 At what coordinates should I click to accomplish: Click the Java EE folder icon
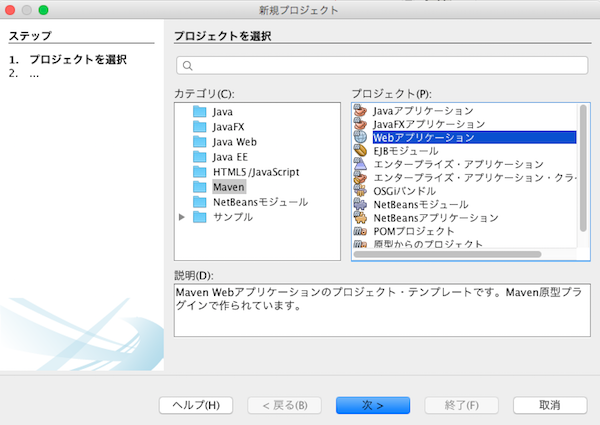pos(199,157)
